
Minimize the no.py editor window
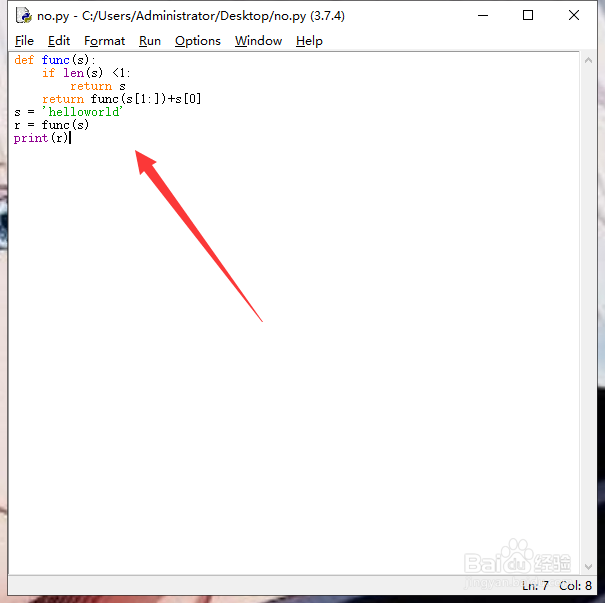(483, 15)
